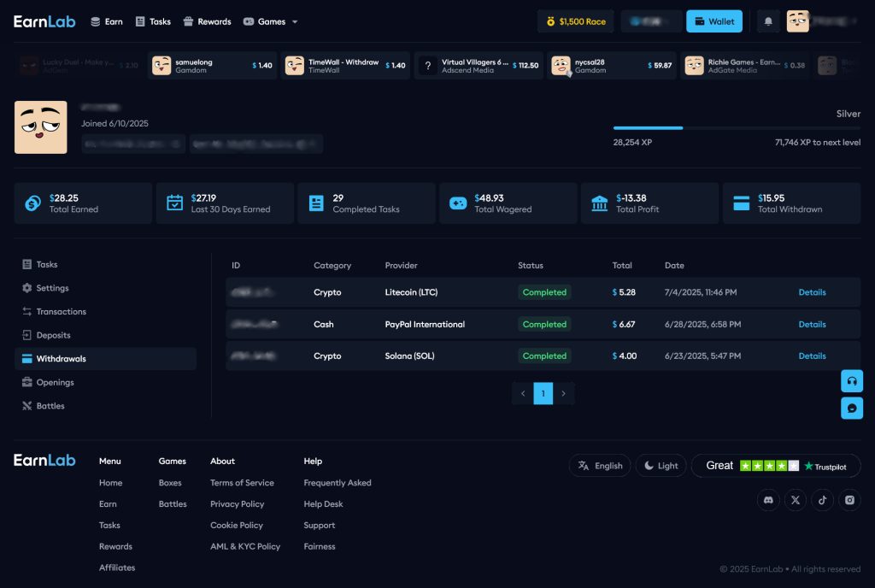Open Rewards in top navigation
This screenshot has width=875, height=588.
tap(207, 21)
